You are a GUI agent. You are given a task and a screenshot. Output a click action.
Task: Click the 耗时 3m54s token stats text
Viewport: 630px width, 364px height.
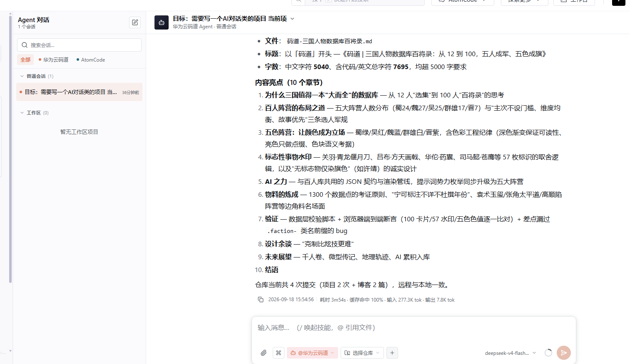[x=387, y=300]
